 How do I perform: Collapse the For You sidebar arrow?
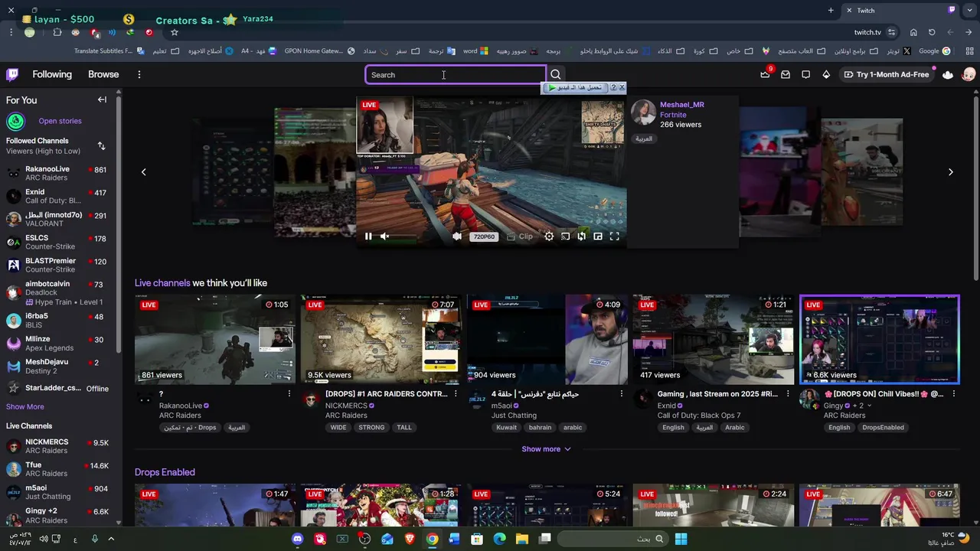pyautogui.click(x=102, y=99)
